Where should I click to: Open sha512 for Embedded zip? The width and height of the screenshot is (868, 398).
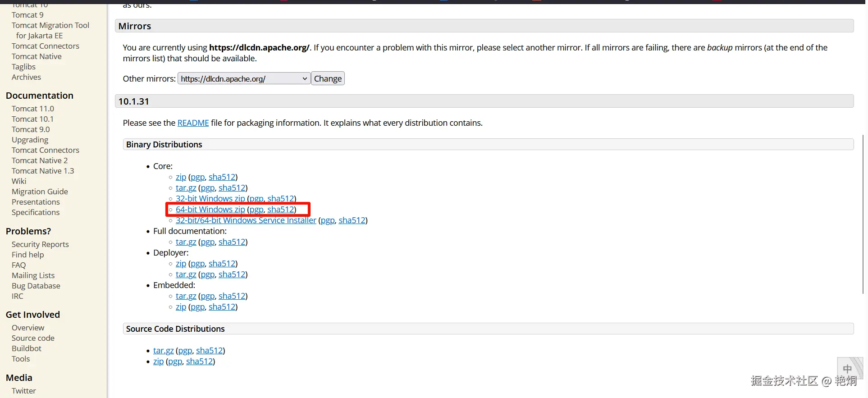[222, 307]
